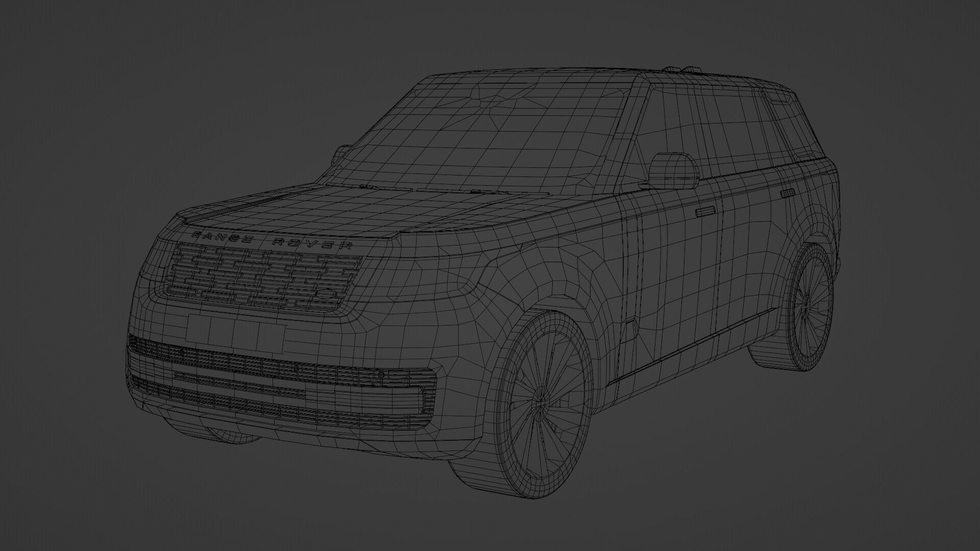This screenshot has width=980, height=551.
Task: Click the passenger side mirror near the front door
Action: (x=674, y=170)
